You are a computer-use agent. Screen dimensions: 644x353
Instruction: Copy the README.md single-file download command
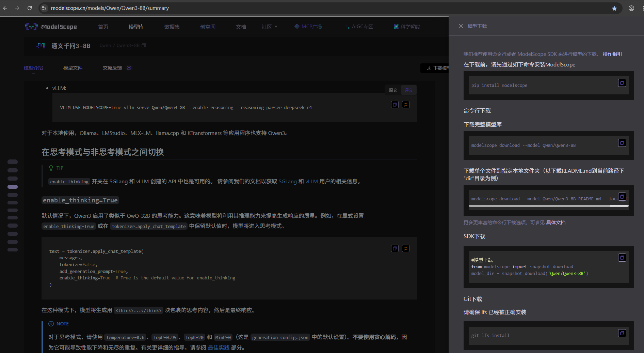(x=622, y=197)
